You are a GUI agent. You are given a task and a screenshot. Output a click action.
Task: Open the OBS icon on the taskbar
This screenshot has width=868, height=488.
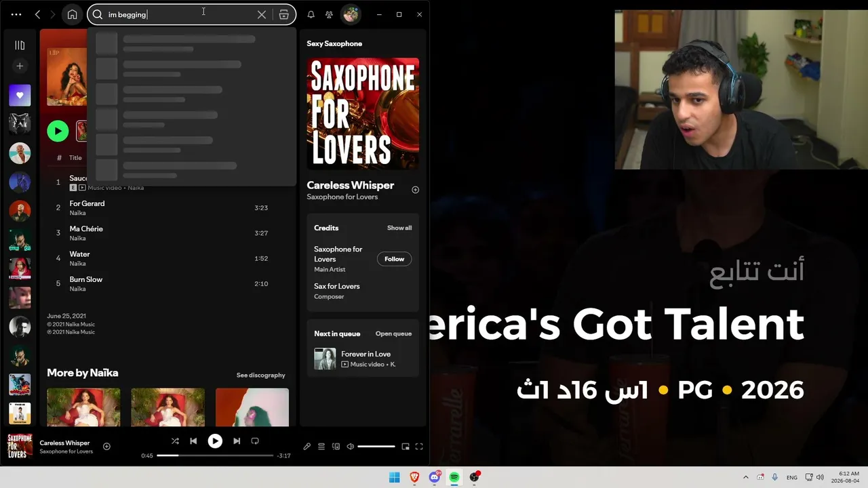pos(475,477)
